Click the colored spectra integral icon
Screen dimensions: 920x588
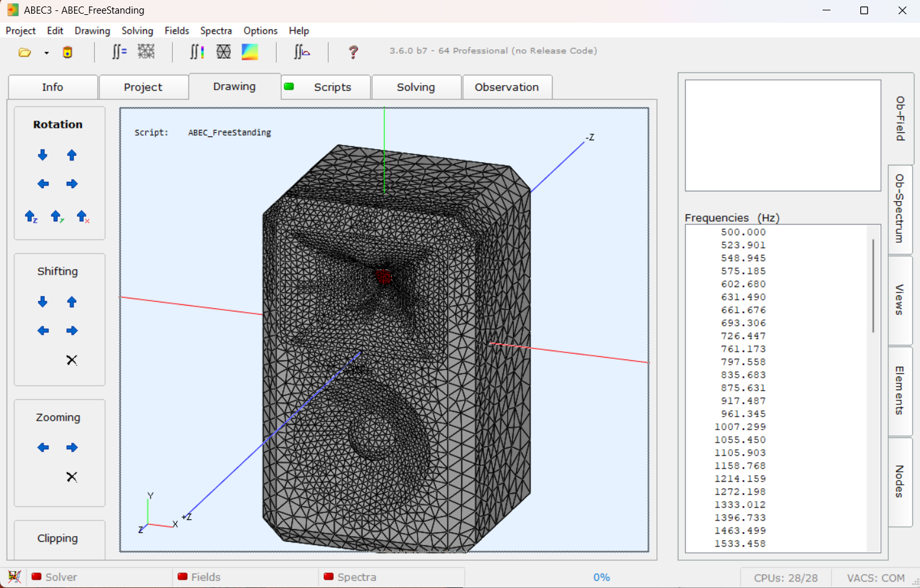197,52
